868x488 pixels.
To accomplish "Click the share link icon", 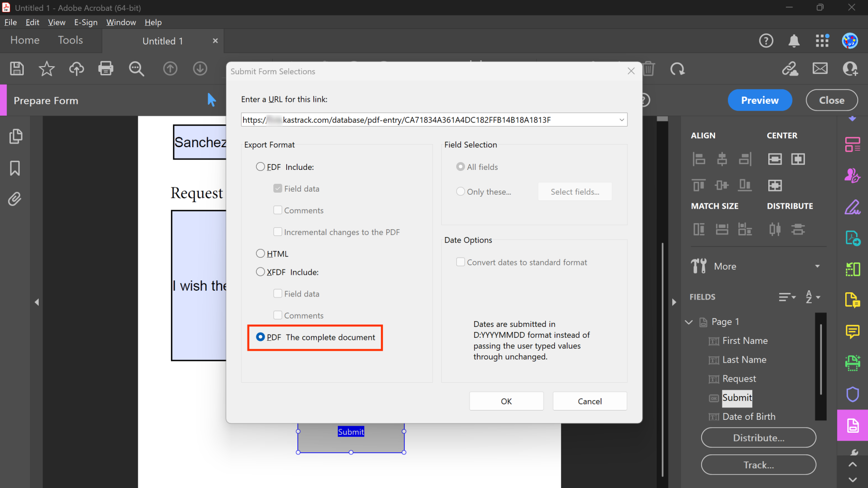I will tap(790, 69).
